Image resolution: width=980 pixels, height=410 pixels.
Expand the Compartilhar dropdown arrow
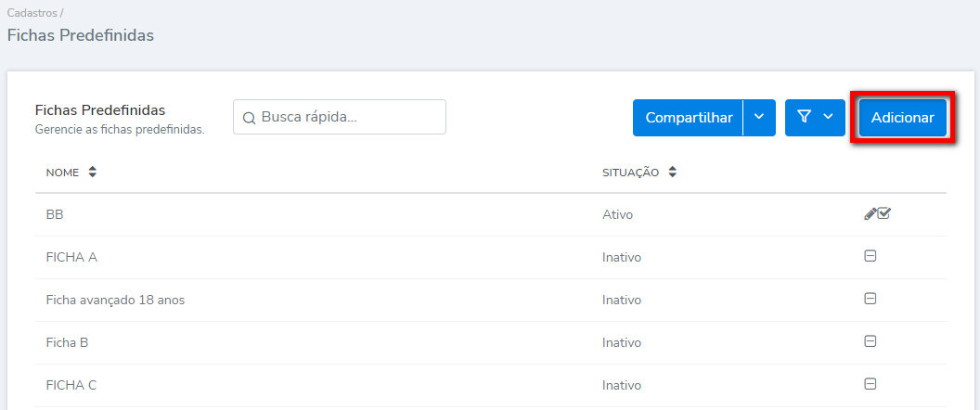(x=759, y=118)
